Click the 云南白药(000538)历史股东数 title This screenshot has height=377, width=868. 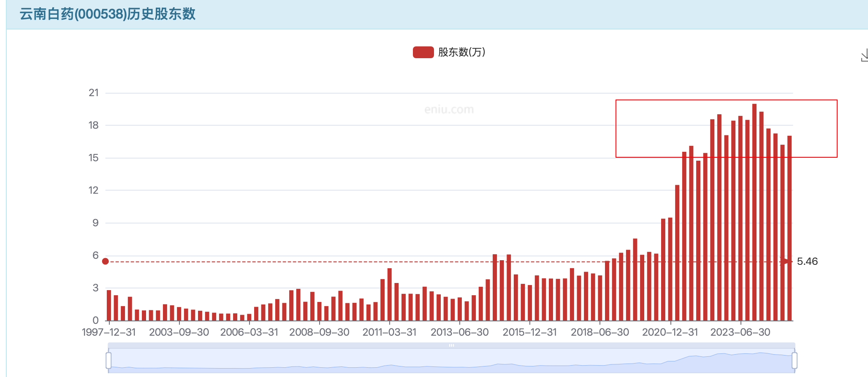click(x=108, y=14)
